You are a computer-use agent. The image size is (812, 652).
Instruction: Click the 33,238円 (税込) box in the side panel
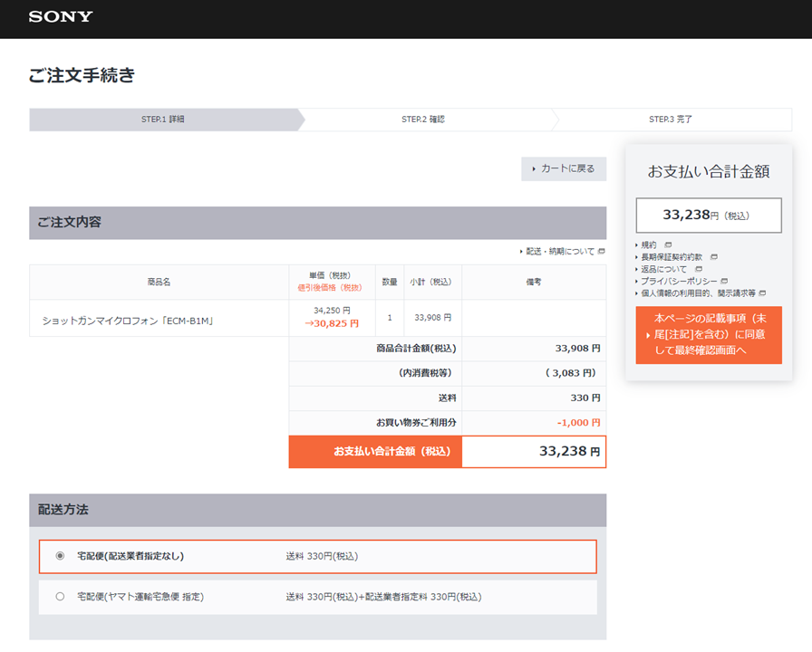pos(709,216)
